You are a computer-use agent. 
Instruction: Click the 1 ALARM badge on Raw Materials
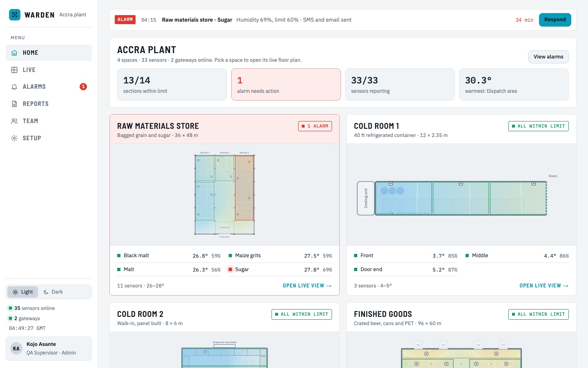tap(315, 126)
